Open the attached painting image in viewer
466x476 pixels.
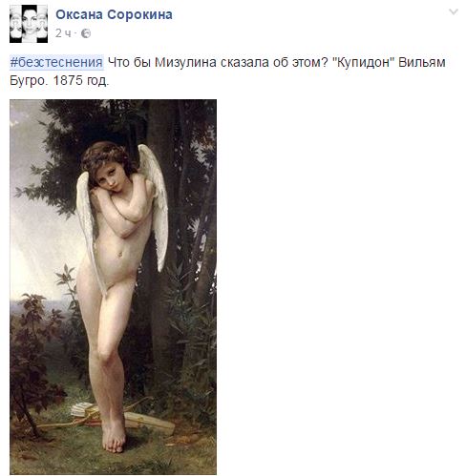pos(113,287)
